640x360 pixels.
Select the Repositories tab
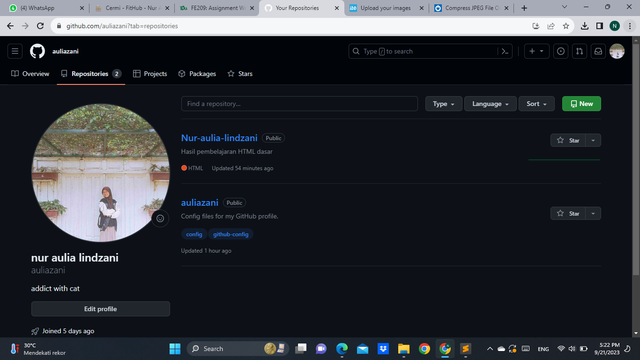91,74
